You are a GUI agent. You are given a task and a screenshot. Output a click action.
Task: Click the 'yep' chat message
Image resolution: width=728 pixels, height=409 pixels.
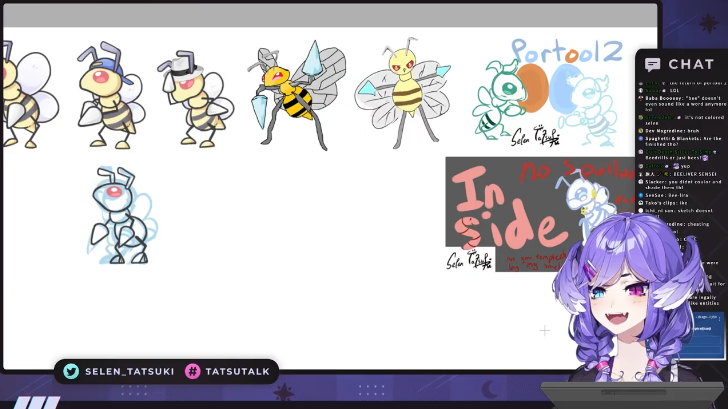665,166
